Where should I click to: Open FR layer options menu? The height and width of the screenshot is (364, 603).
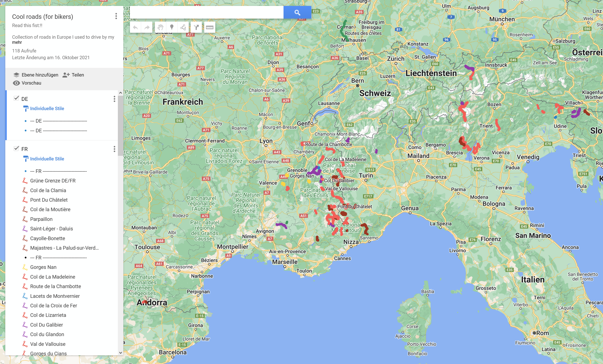(x=114, y=149)
